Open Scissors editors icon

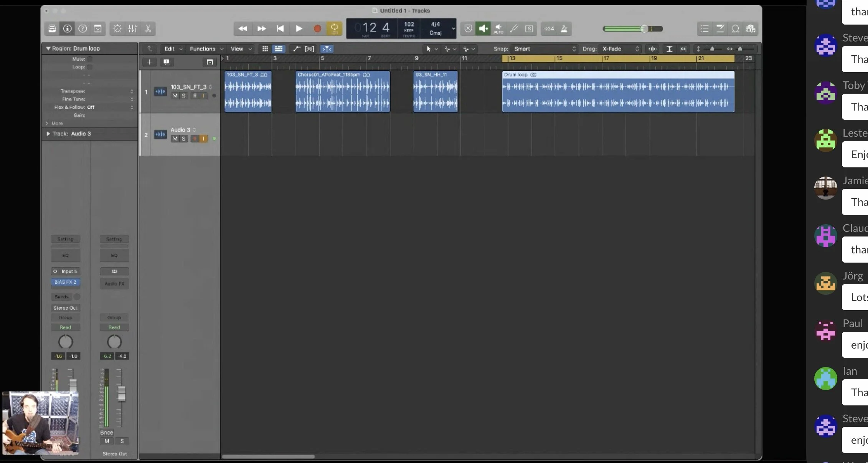click(x=148, y=29)
